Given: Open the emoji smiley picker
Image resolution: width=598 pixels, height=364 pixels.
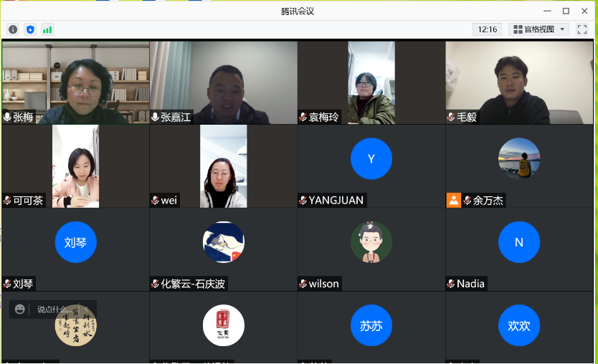Looking at the screenshot, I should 20,309.
